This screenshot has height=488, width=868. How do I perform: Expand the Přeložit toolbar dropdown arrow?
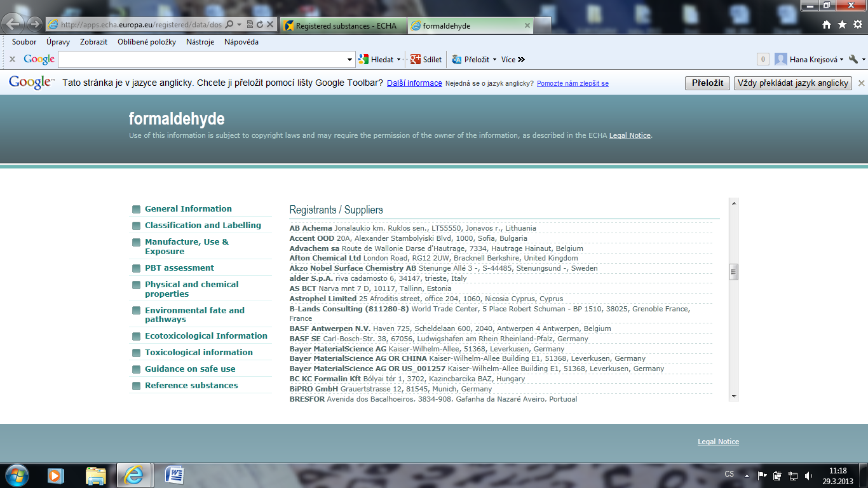pos(494,60)
